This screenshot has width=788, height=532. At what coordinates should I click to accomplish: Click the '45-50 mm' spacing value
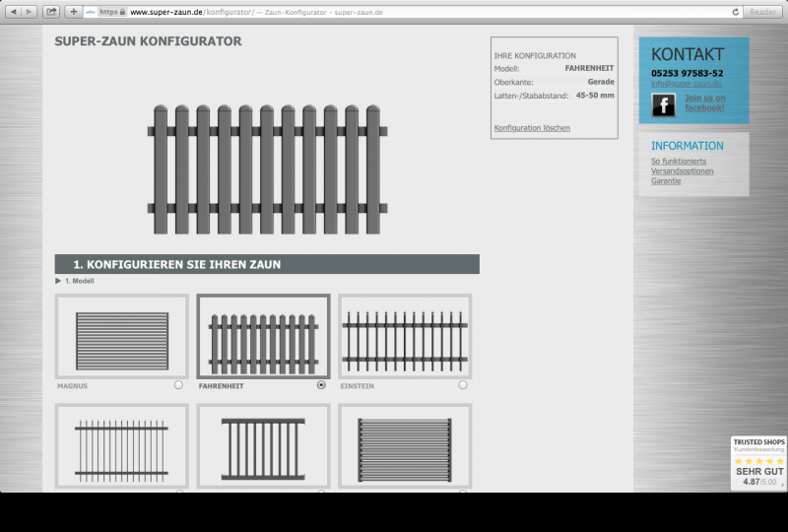click(595, 95)
